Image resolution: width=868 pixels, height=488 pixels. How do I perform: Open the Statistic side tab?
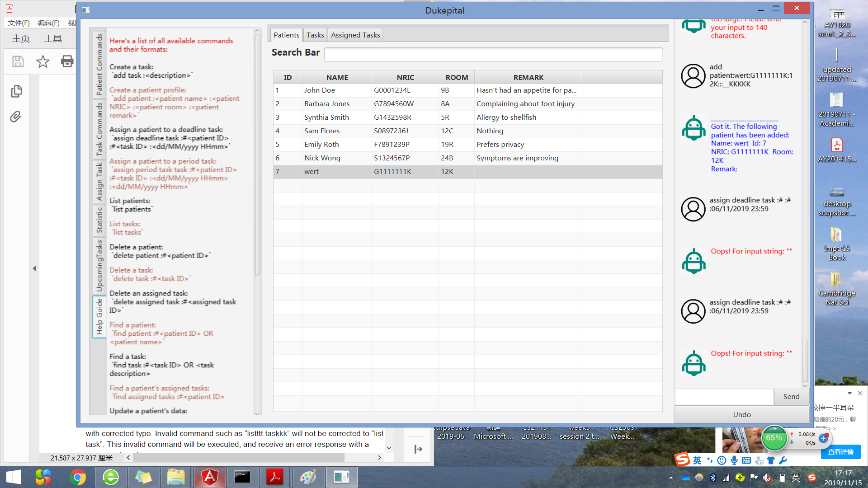click(99, 220)
